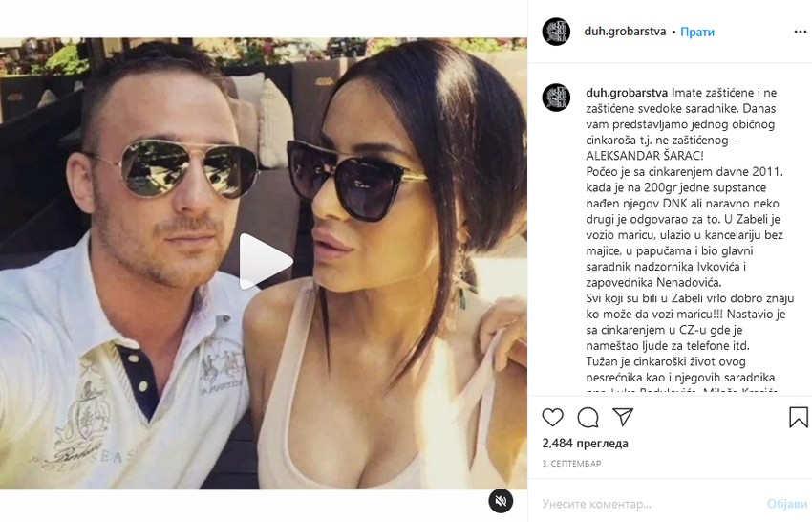The width and height of the screenshot is (812, 522).
Task: Click the video thumbnail of the couple
Action: (x=264, y=263)
